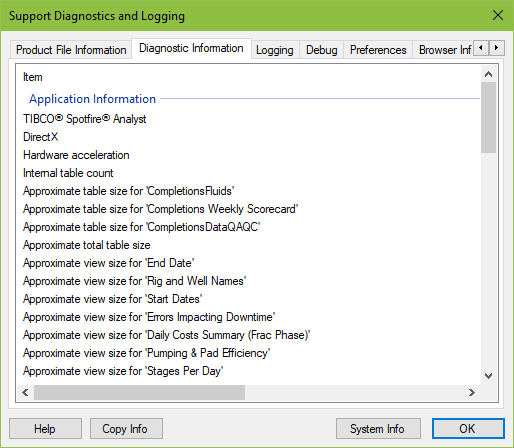The image size is (514, 448).
Task: Open System Info
Action: (378, 429)
